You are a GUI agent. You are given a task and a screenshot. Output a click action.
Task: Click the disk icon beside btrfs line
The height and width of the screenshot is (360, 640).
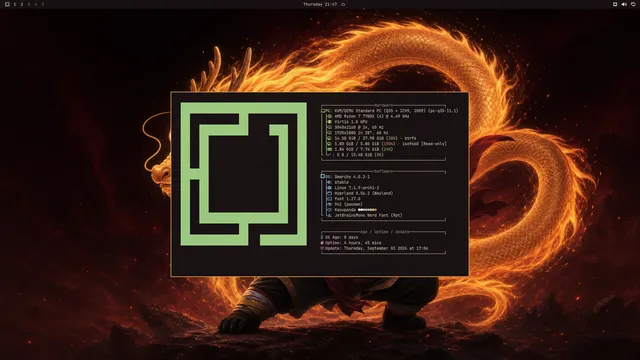329,138
